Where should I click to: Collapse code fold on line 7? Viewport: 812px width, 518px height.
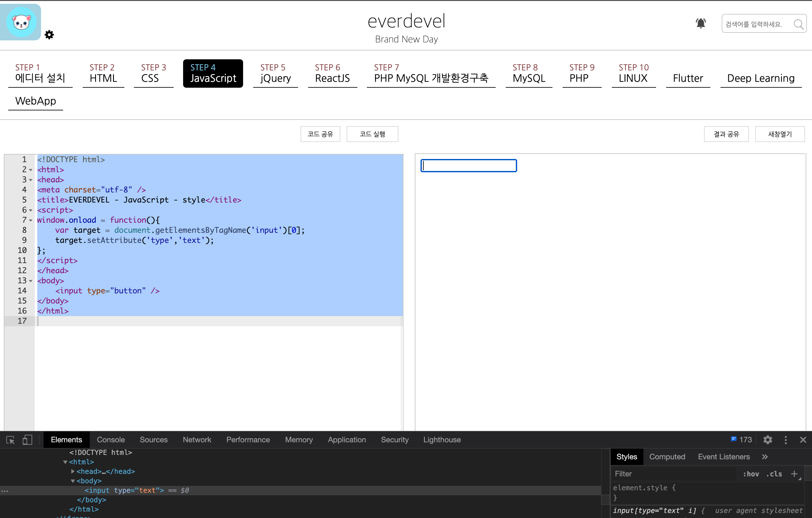[x=31, y=221]
